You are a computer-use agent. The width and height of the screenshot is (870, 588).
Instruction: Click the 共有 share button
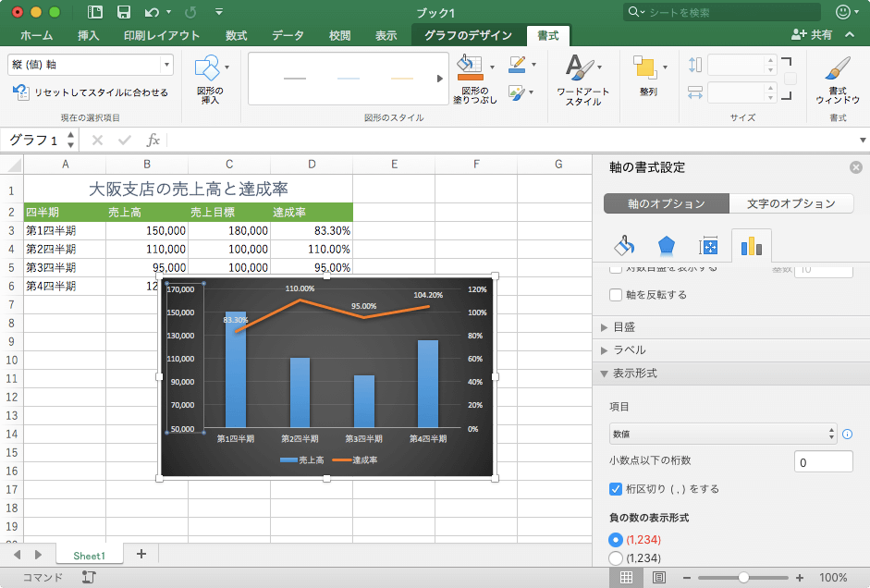point(811,35)
